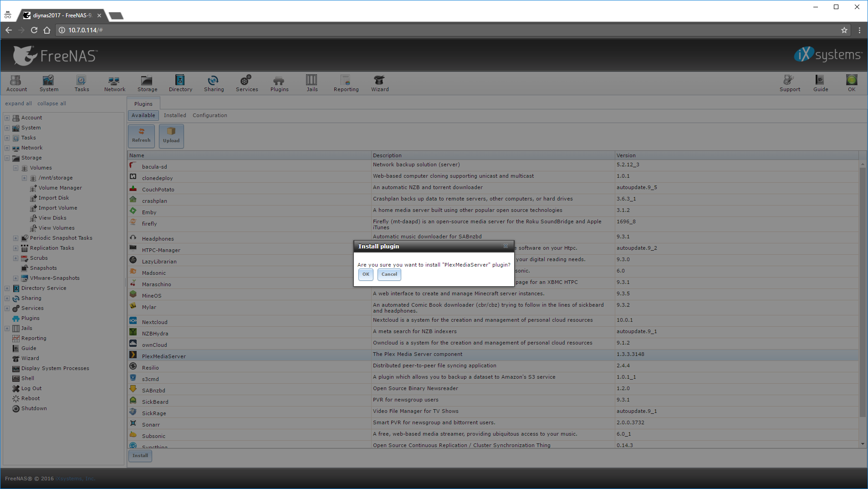Expand the /mnt/storage tree node

coord(24,178)
